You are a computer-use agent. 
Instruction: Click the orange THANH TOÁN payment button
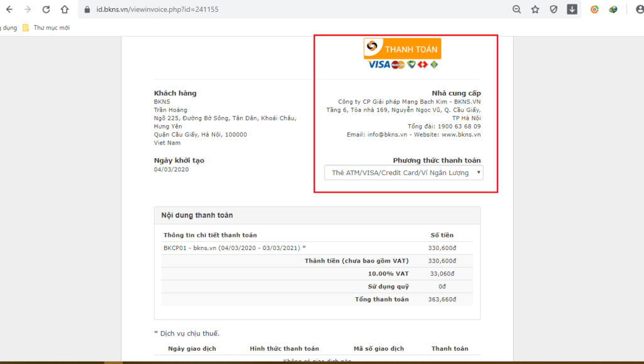402,48
